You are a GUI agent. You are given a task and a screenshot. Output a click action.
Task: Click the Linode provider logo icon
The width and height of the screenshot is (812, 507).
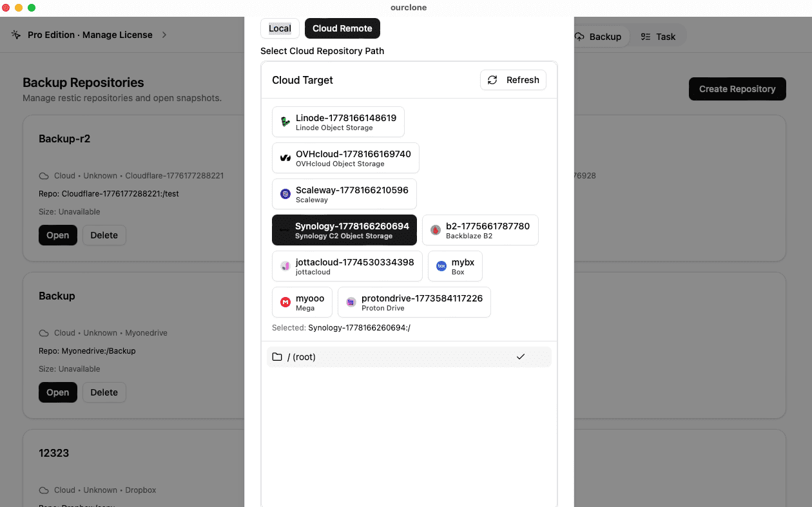pyautogui.click(x=285, y=122)
